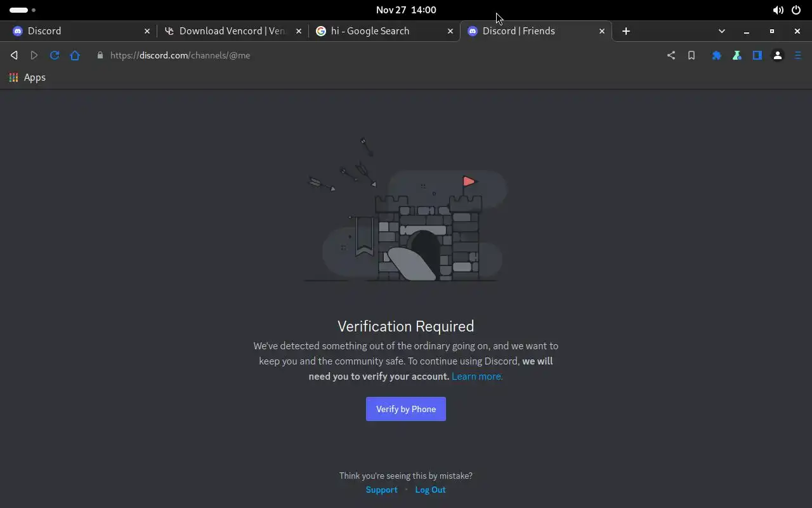Open the system power menu icon

tap(796, 10)
